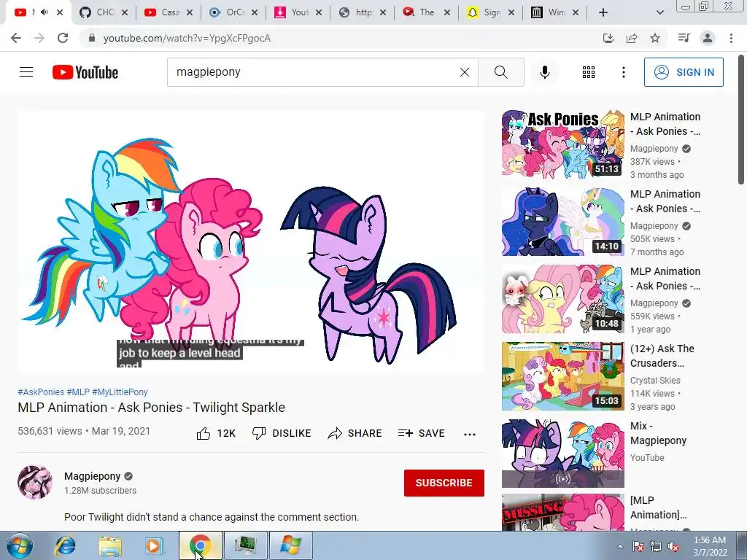747x560 pixels.
Task: Open the 10:48 Fluttershy video thumbnail
Action: 562,298
